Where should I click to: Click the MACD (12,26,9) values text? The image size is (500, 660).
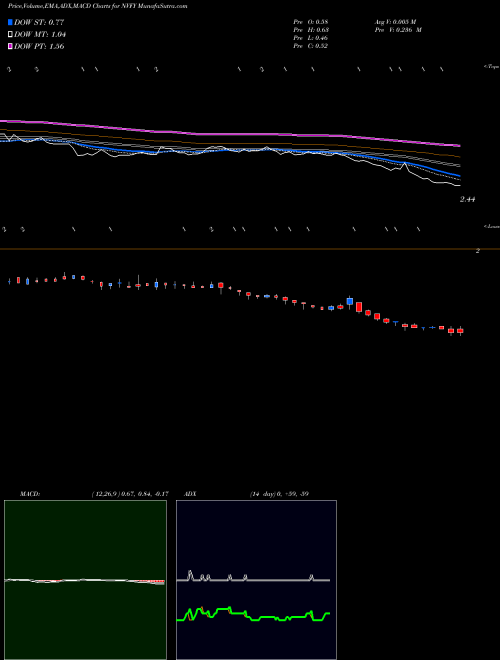point(130,494)
